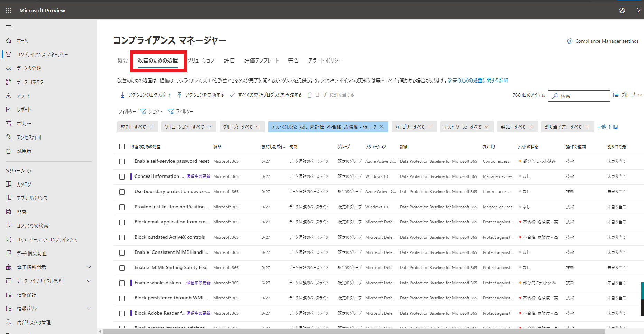Screen dimensions: 644x334
Task: Open アクセス許可 in sidebar
Action: 29,137
